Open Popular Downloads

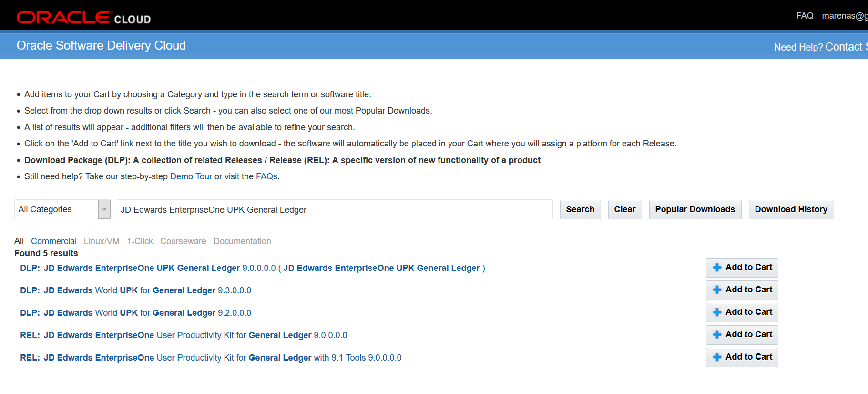pos(695,209)
